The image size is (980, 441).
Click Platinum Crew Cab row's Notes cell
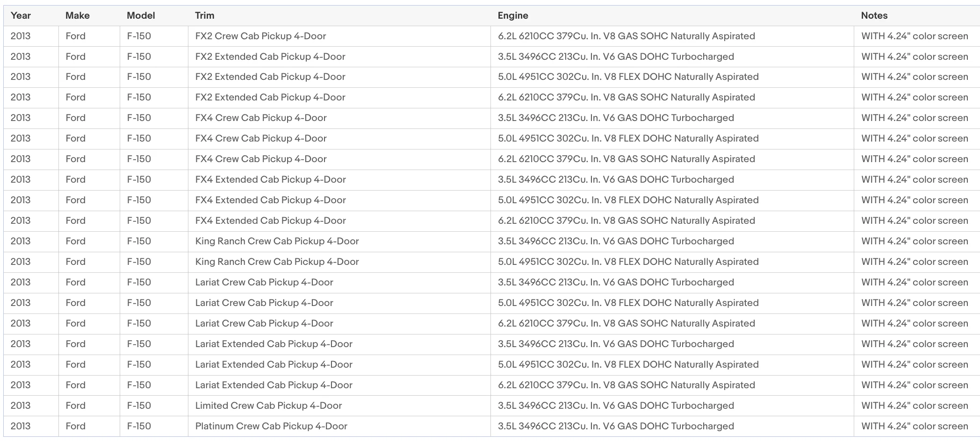click(916, 426)
